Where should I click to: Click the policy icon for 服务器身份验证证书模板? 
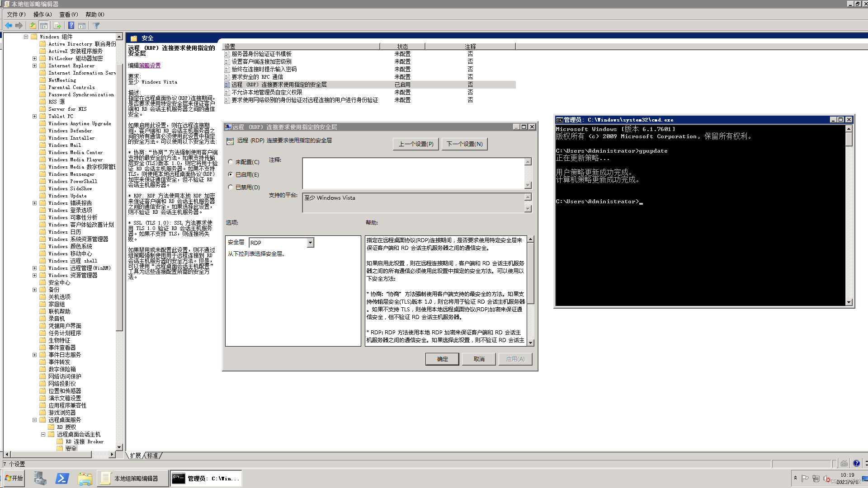pyautogui.click(x=227, y=54)
